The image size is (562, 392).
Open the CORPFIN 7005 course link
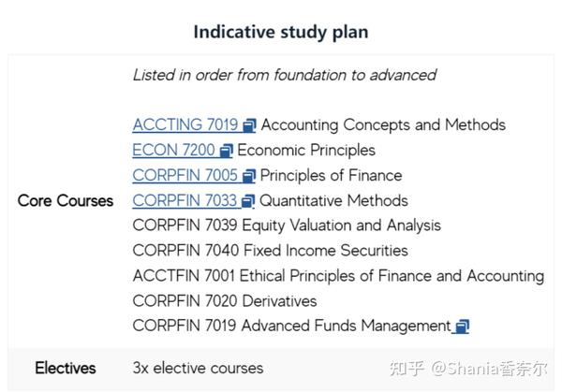pos(185,175)
